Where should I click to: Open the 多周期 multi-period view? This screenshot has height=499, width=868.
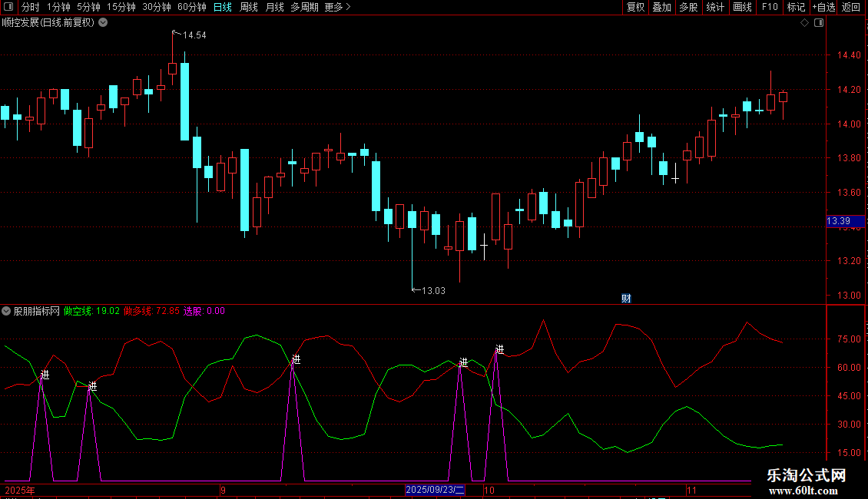(304, 7)
